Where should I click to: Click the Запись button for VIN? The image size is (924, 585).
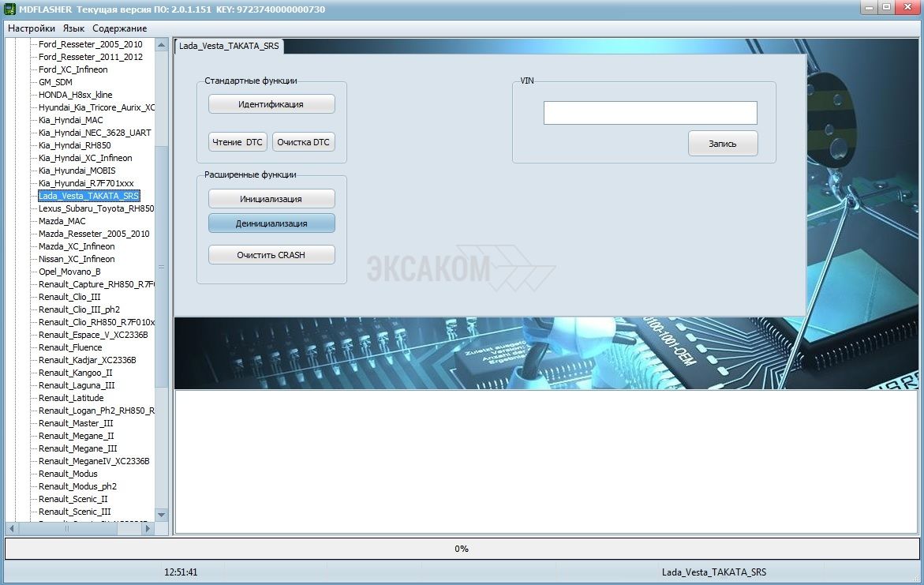click(722, 144)
